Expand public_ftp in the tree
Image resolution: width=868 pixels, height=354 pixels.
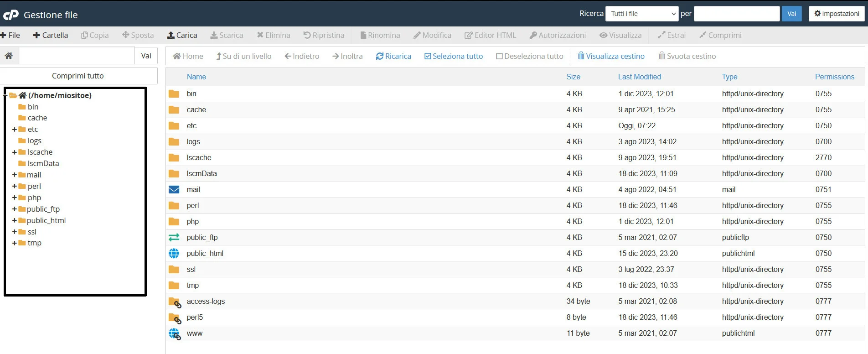(15, 209)
